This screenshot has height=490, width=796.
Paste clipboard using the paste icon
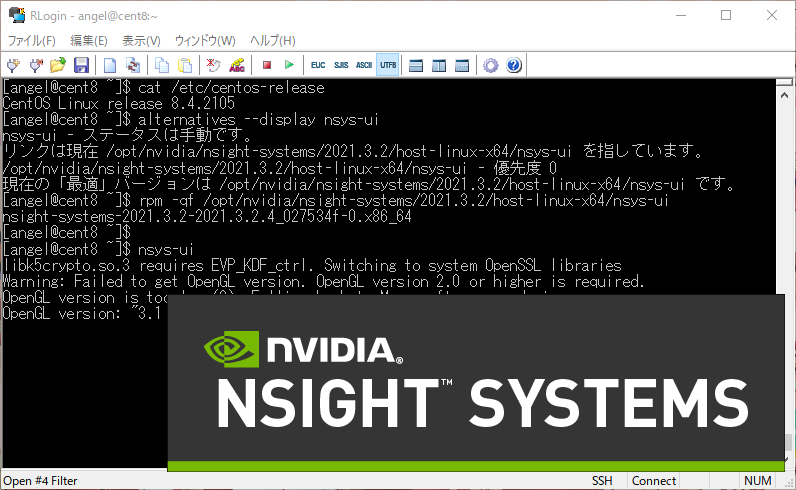click(185, 65)
